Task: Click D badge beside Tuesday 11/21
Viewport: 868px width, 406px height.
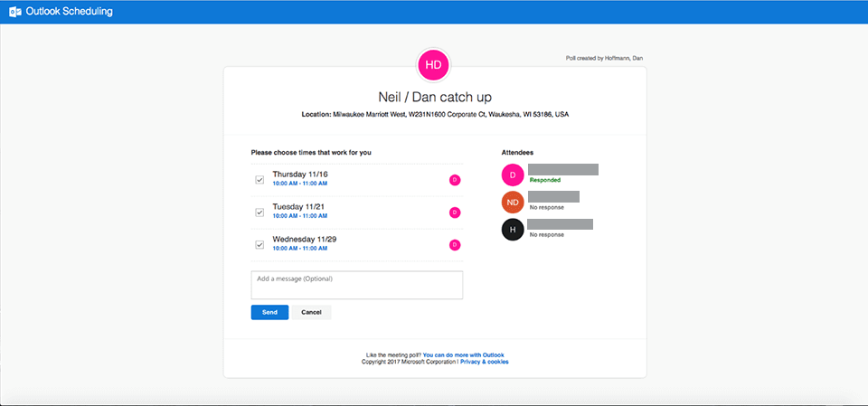Action: [x=455, y=212]
